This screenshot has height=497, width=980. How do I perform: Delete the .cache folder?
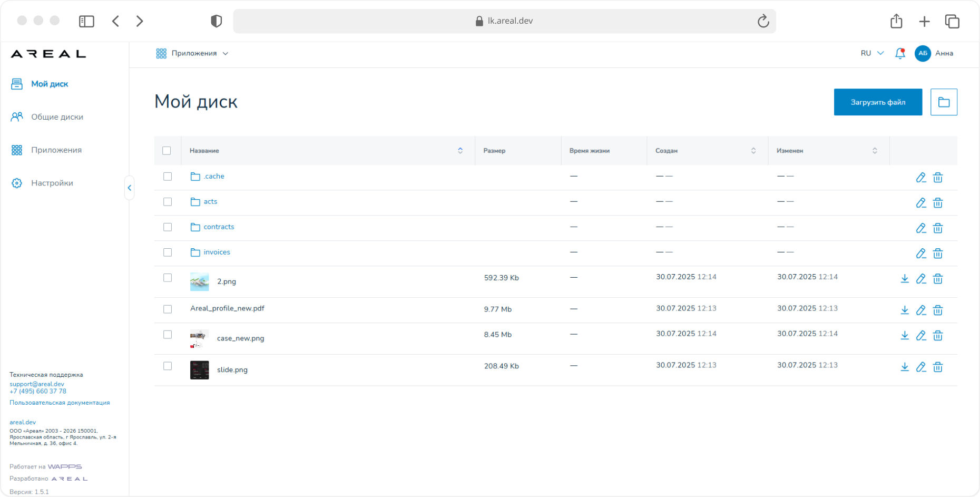click(938, 178)
